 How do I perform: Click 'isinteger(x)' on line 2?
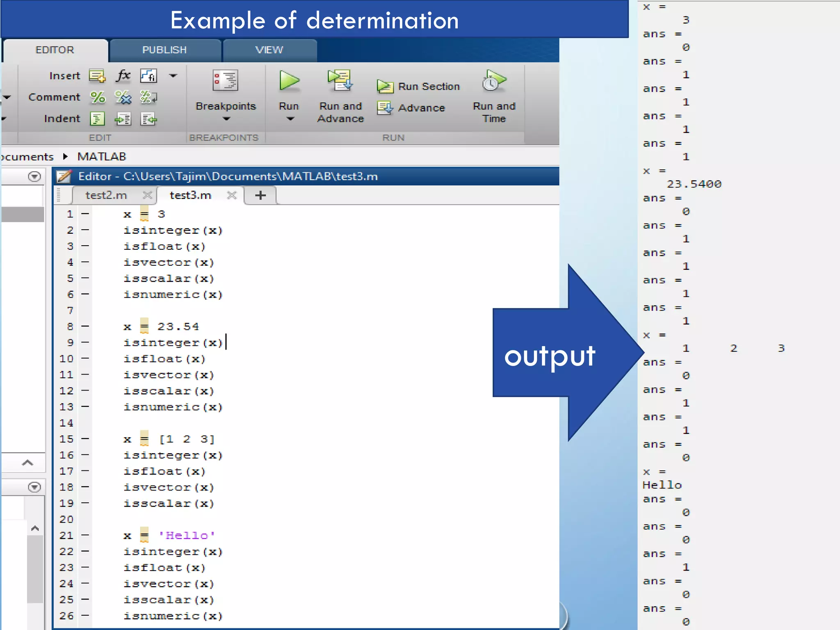point(173,231)
